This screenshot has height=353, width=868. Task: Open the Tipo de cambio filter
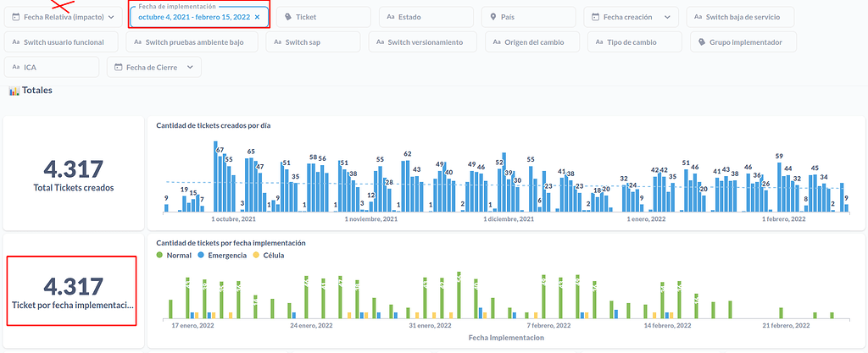click(x=635, y=42)
